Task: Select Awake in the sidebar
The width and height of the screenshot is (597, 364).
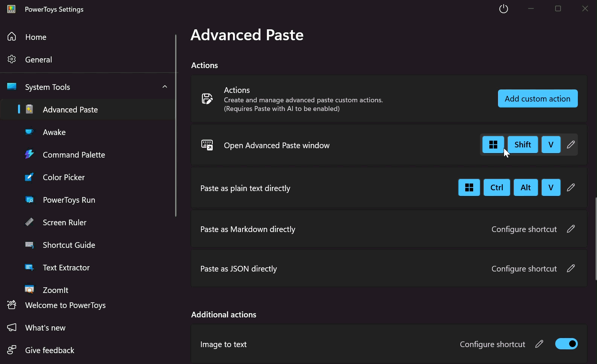Action: (87, 132)
